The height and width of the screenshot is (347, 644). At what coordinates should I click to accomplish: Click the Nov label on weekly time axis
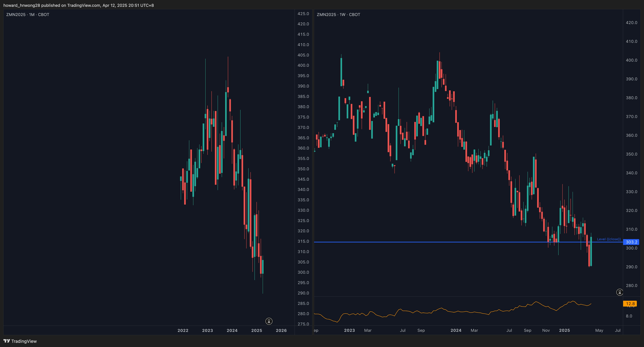[546, 330]
